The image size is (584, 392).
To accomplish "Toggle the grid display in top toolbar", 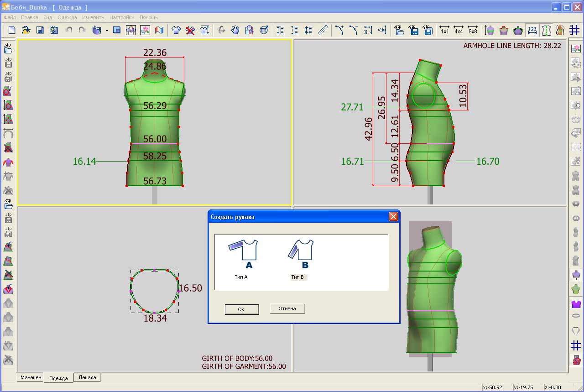I will 574,30.
